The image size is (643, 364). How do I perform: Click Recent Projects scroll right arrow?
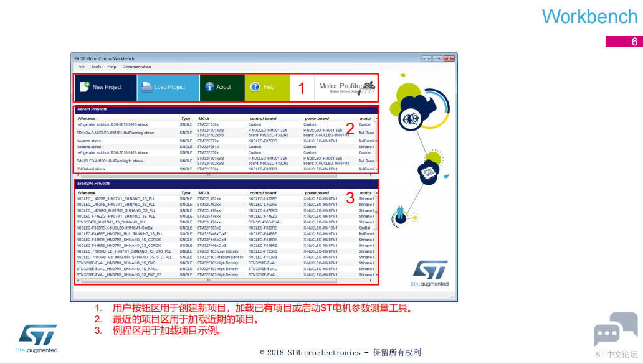(x=371, y=175)
